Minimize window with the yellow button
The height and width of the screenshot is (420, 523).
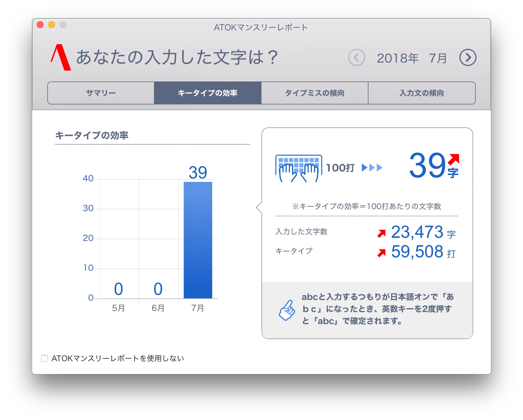pyautogui.click(x=52, y=25)
